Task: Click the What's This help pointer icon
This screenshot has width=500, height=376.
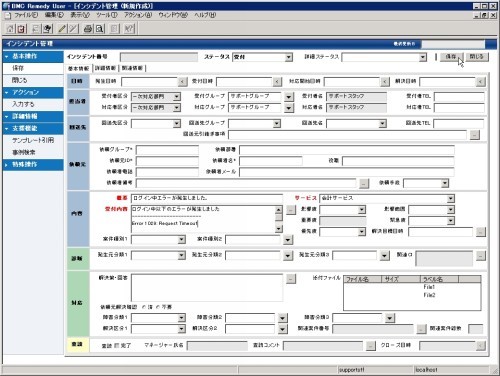Action: [129, 29]
